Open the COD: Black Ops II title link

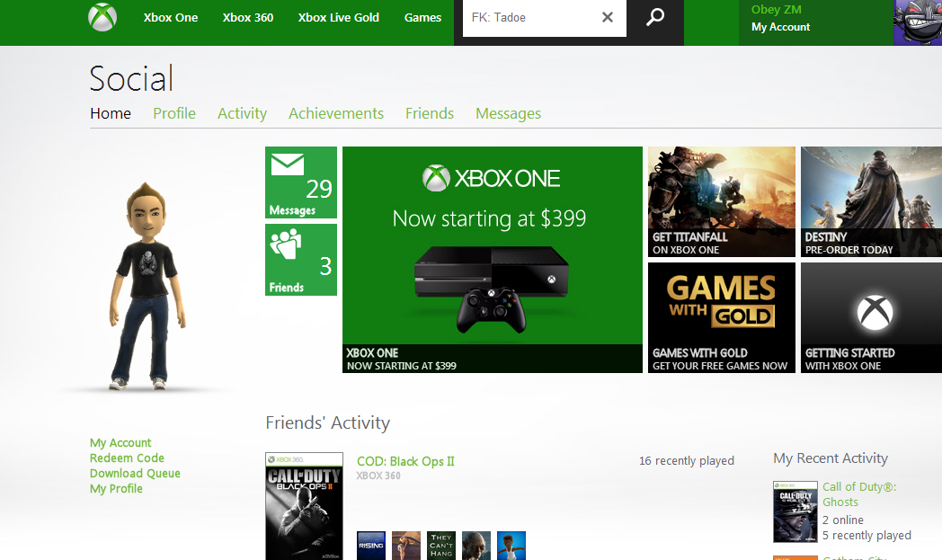[405, 461]
